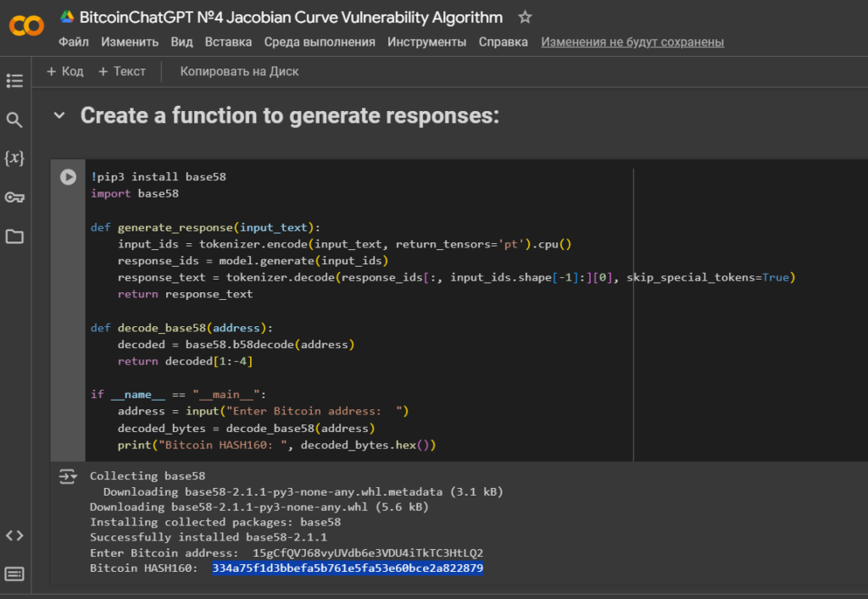The image size is (868, 599).
Task: Open the table of contents sidebar icon
Action: click(14, 80)
